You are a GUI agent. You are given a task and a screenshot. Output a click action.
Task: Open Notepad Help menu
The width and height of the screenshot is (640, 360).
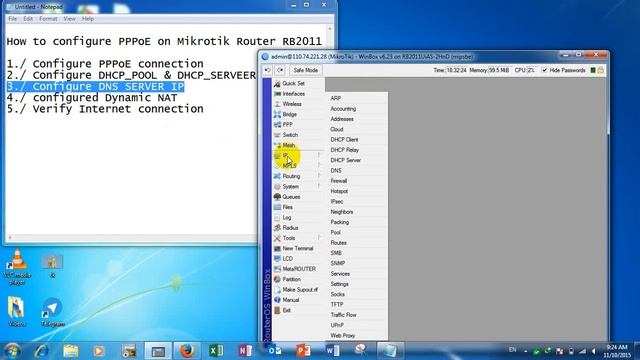tap(88, 19)
